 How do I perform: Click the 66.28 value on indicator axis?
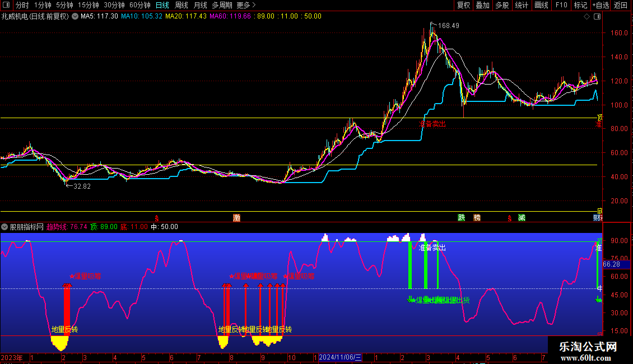tap(611, 264)
